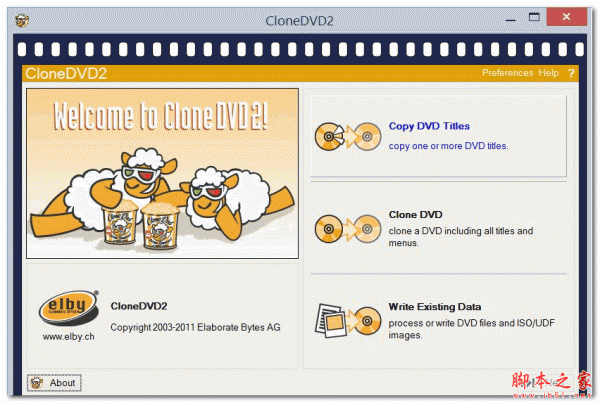Click the Write Existing Data files icon
The width and height of the screenshot is (600, 403).
pos(348,321)
